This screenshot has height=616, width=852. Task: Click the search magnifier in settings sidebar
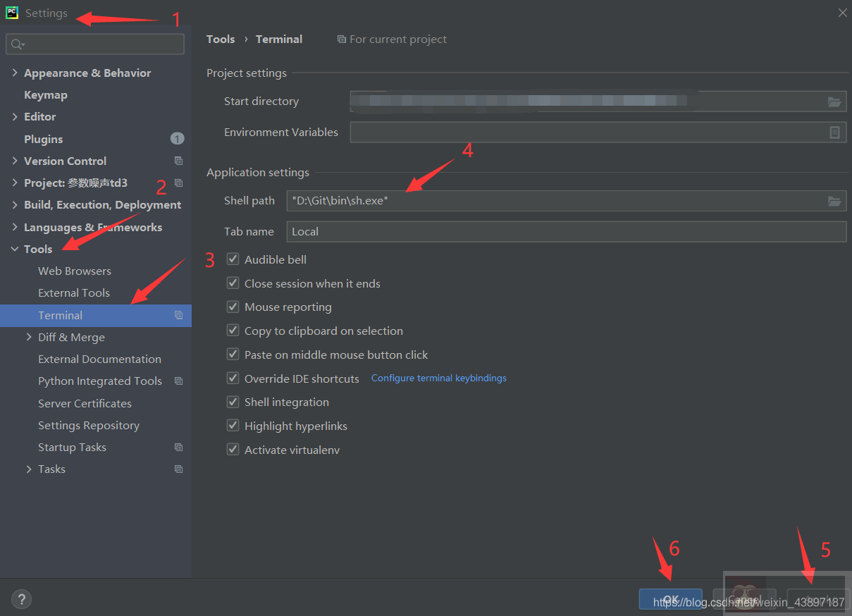16,44
